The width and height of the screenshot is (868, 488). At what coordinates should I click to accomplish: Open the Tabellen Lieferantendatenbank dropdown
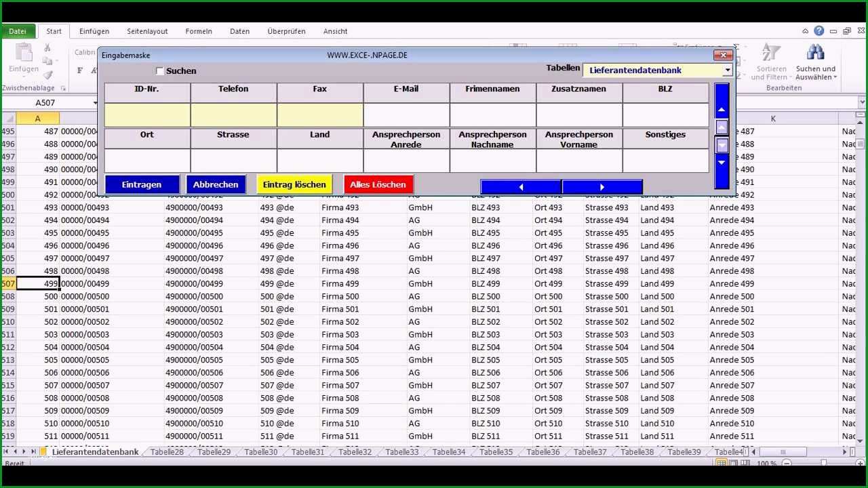[657, 70]
